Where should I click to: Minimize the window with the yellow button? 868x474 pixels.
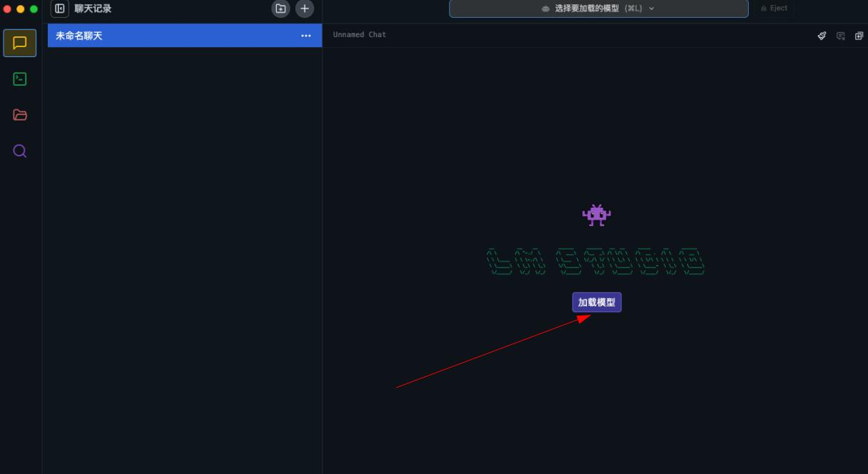click(21, 9)
